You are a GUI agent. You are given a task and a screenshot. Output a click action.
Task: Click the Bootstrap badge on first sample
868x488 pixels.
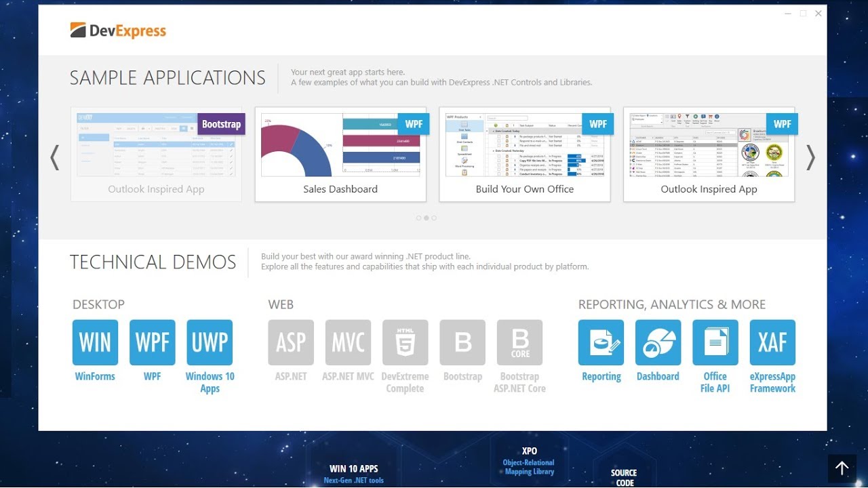pyautogui.click(x=221, y=124)
